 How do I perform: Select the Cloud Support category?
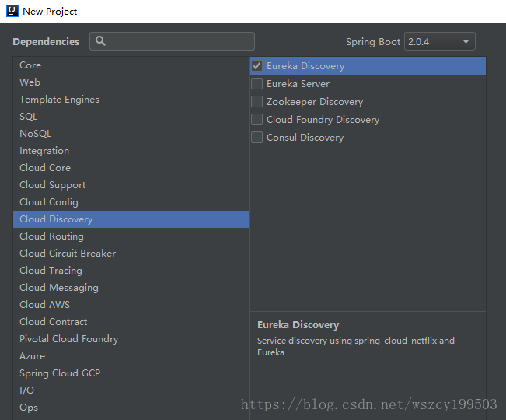[131, 185]
